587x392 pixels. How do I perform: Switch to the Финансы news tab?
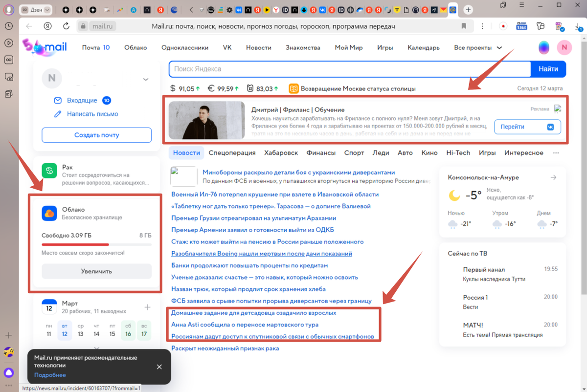tap(321, 152)
